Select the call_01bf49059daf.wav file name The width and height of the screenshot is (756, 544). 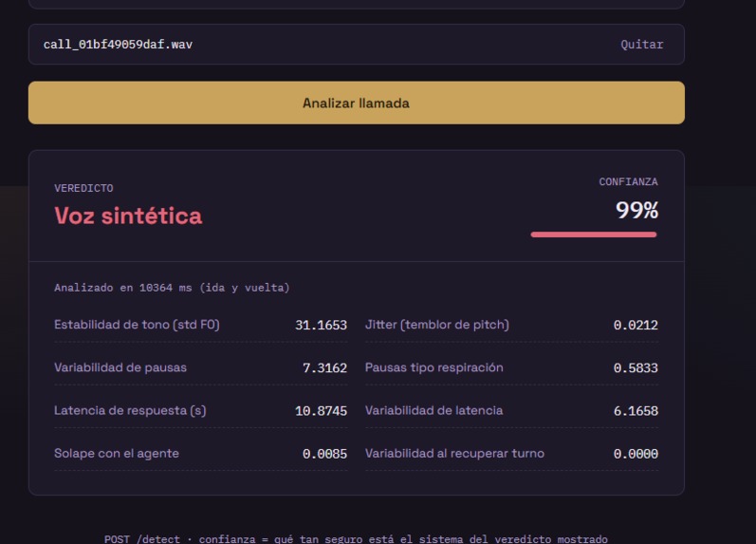coord(118,45)
